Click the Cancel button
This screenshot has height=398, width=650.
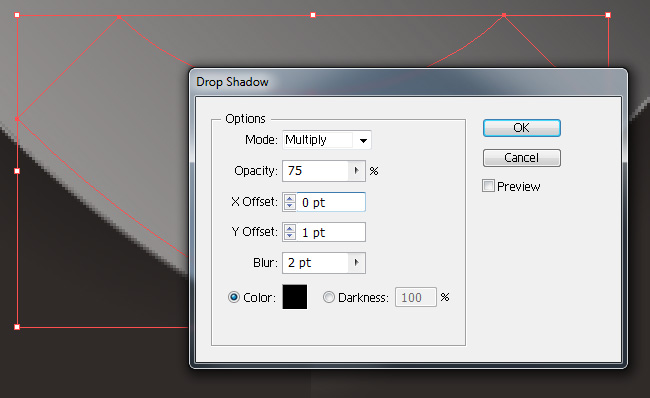coord(521,158)
